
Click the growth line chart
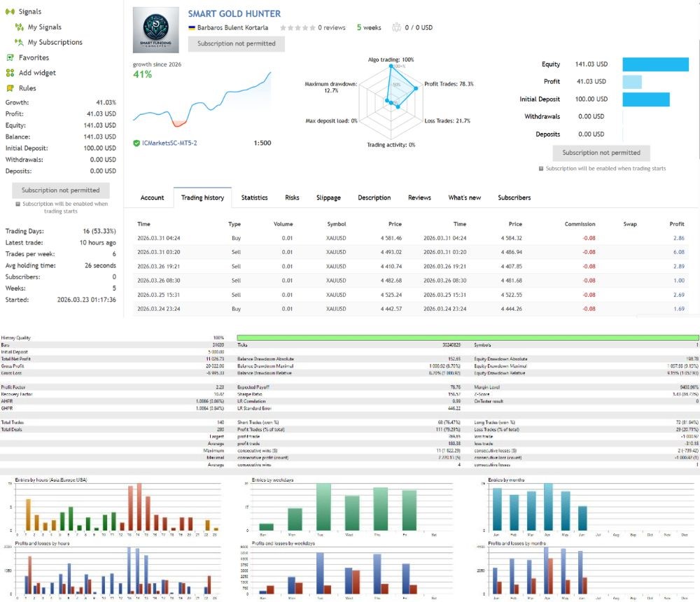[x=202, y=101]
